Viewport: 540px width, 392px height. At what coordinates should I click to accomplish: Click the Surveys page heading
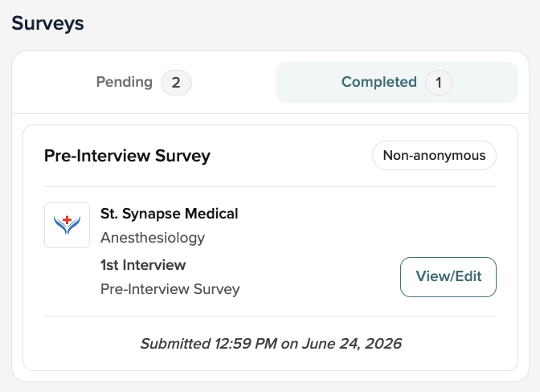click(47, 23)
